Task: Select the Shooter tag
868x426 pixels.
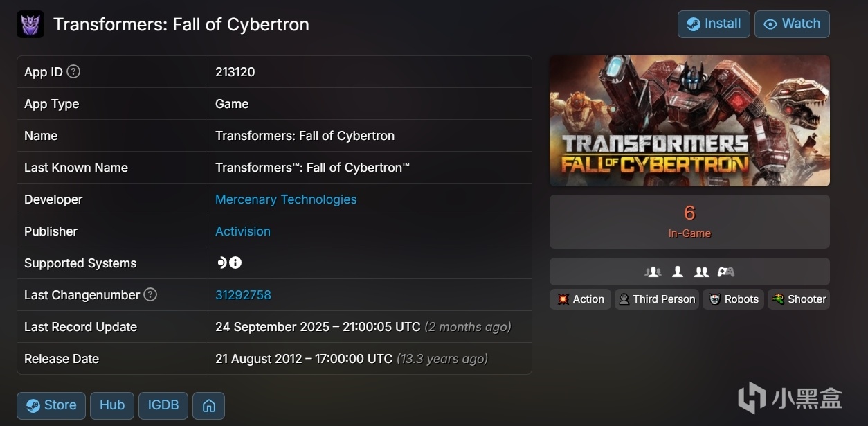Action: 799,299
